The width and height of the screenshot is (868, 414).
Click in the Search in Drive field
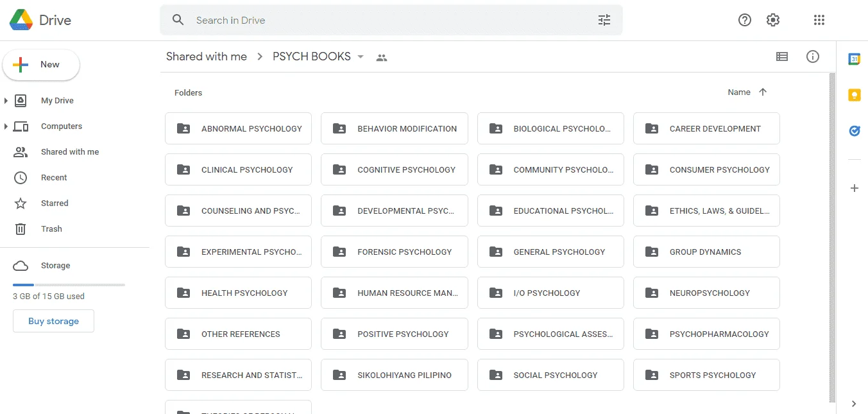(x=391, y=20)
